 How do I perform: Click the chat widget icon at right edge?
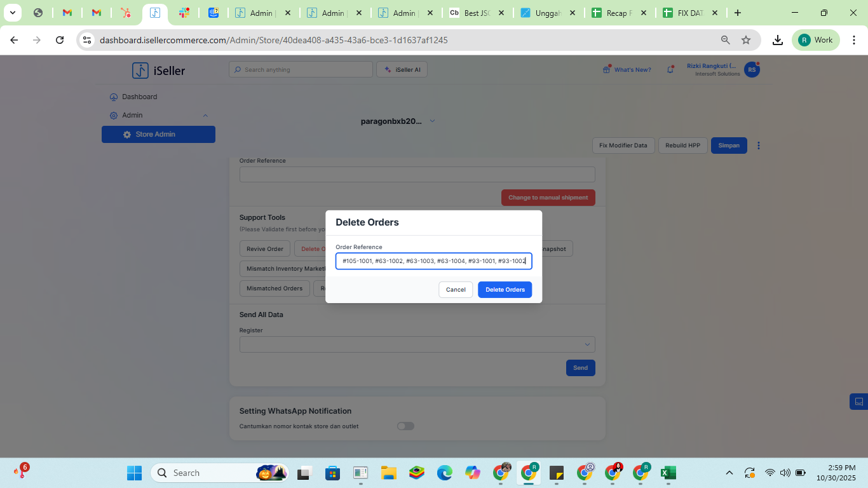pos(858,402)
